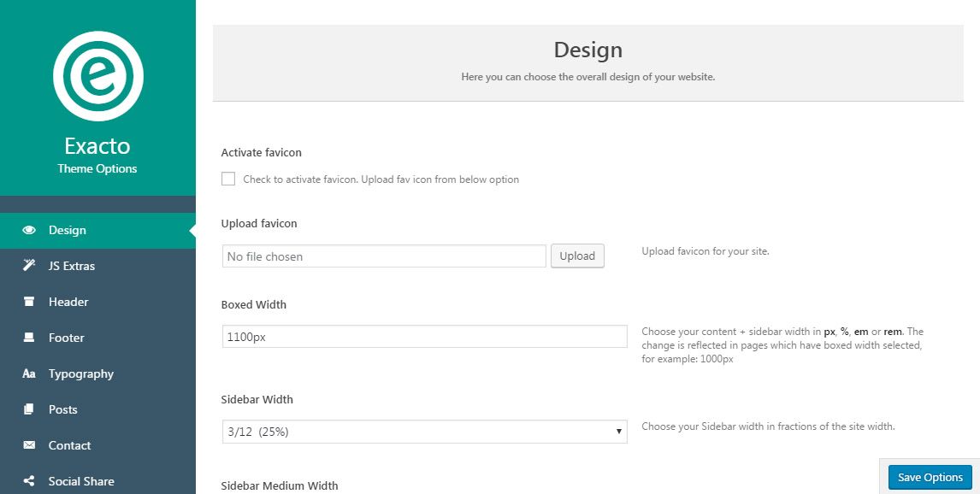Click the Header archive box icon
980x494 pixels.
point(29,302)
